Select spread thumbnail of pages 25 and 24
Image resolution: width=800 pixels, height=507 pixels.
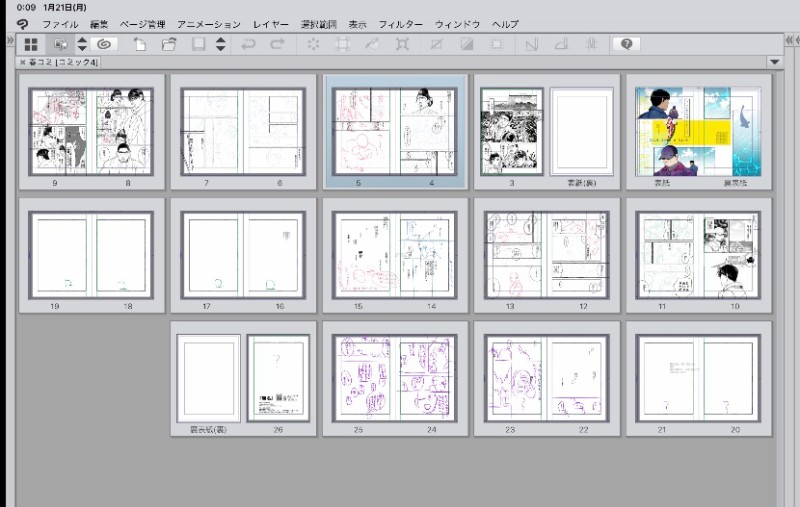click(395, 378)
